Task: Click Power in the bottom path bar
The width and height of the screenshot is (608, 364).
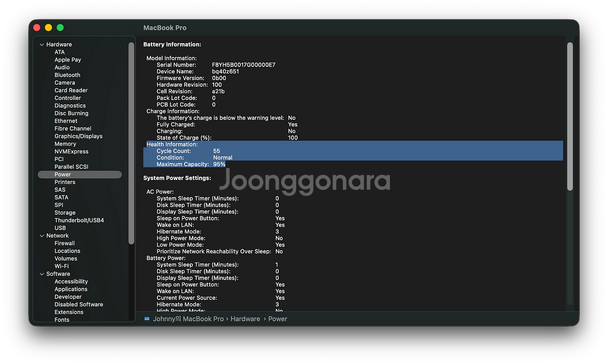Action: pyautogui.click(x=278, y=319)
